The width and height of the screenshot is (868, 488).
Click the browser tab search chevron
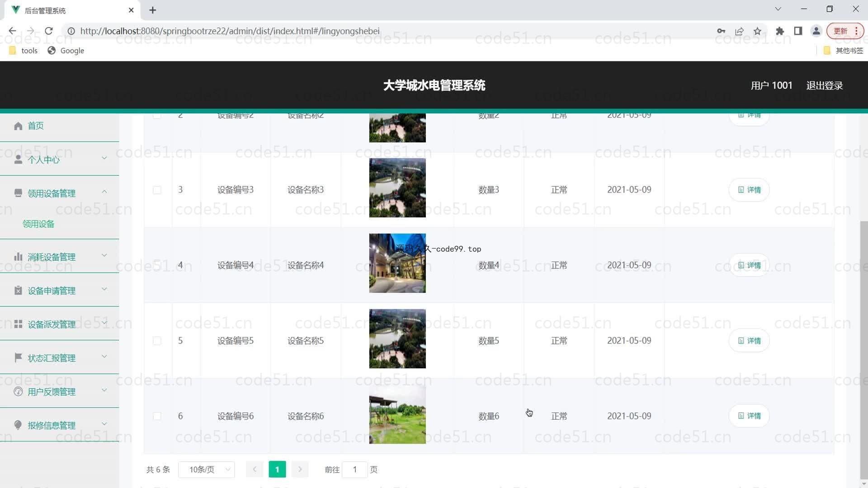point(778,9)
